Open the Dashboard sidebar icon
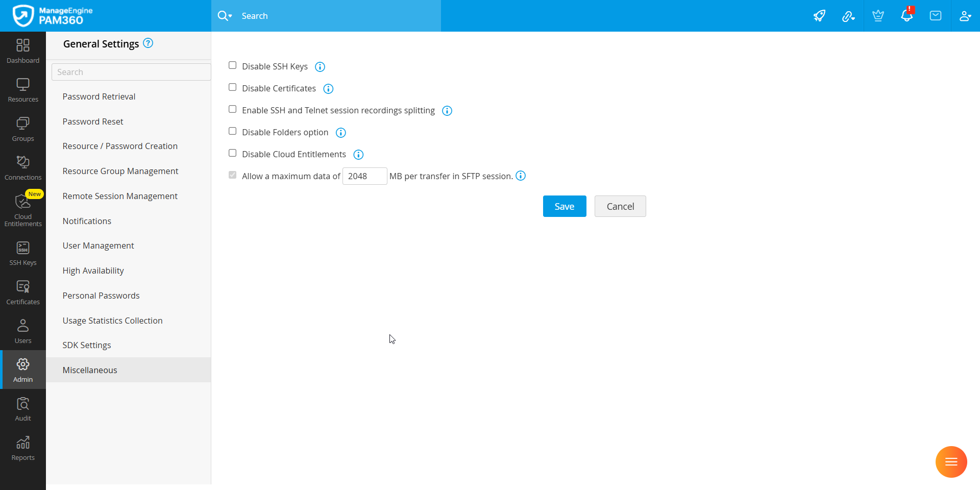This screenshot has width=980, height=490. coord(23,51)
